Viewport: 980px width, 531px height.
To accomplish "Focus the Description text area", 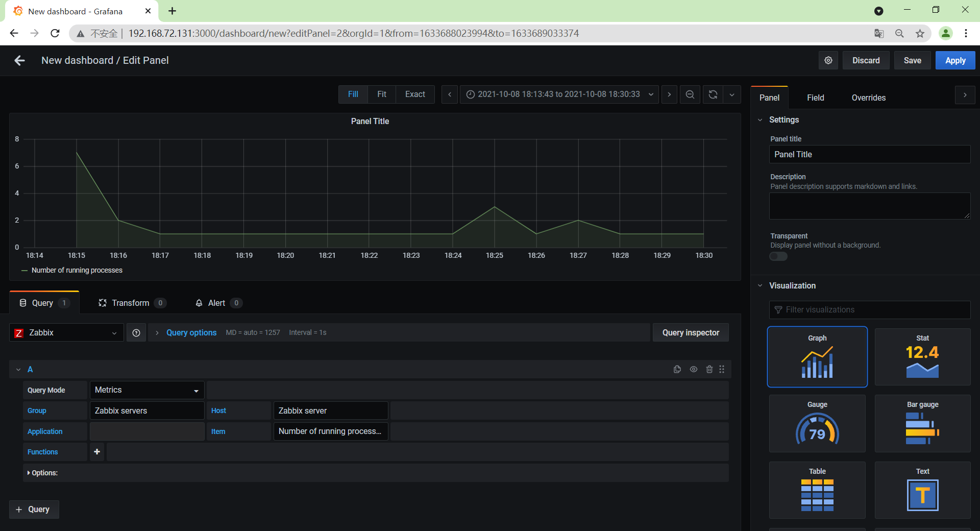I will point(869,206).
